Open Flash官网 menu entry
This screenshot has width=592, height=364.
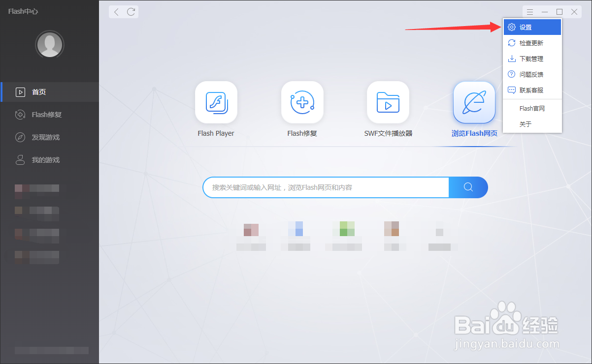532,108
